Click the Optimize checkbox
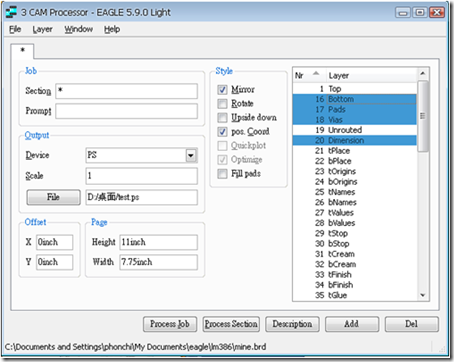The height and width of the screenshot is (362, 454). tap(222, 160)
